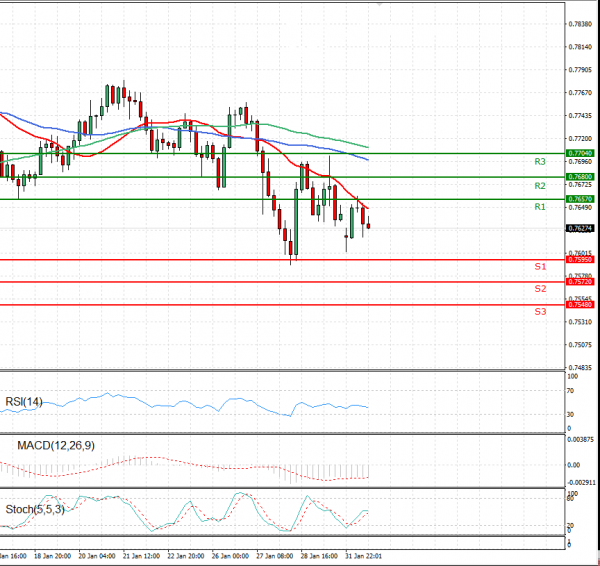Click the 0.74835 price axis value
The height and width of the screenshot is (566, 600).
point(580,368)
